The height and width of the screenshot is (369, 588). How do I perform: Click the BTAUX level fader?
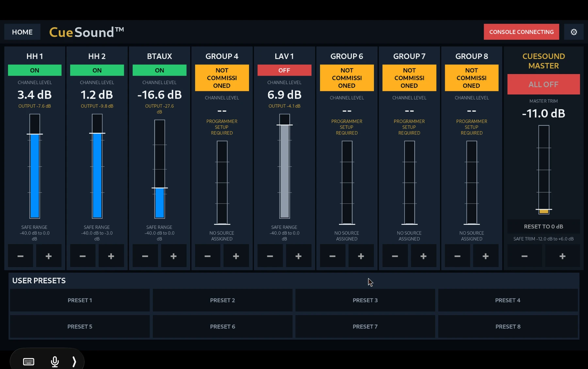[159, 169]
